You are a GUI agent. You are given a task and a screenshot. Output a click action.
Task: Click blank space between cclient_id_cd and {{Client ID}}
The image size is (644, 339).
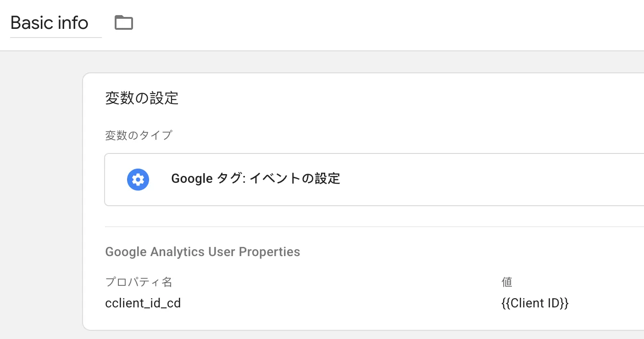[x=339, y=303]
